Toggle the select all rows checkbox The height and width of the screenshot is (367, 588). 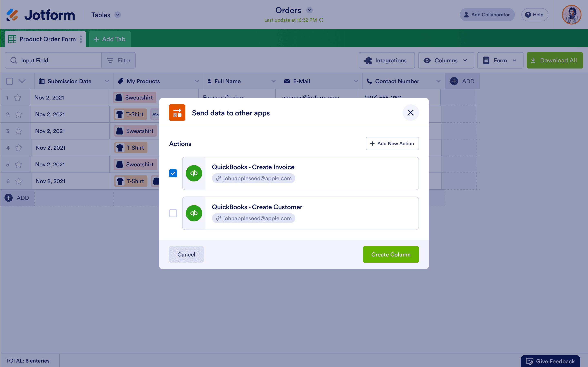(9, 81)
